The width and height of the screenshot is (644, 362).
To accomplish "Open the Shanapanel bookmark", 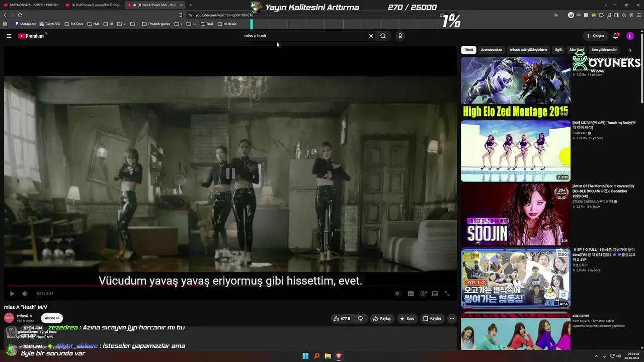I will (26, 24).
